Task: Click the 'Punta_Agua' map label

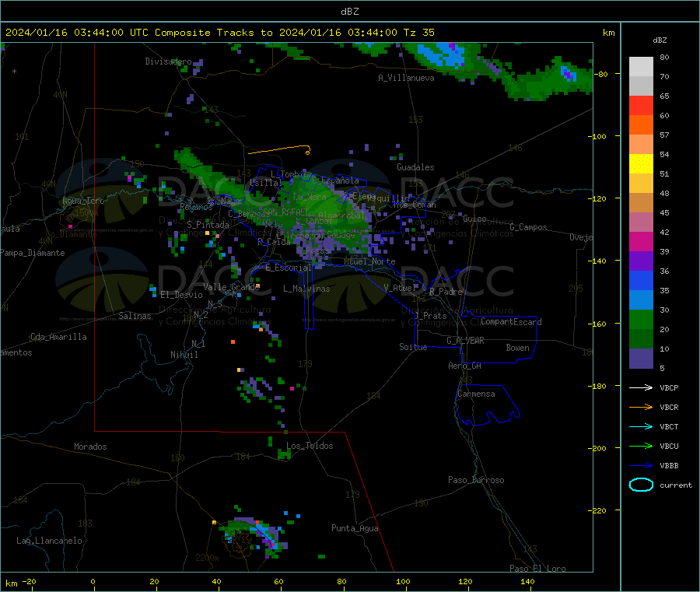Action: [355, 528]
